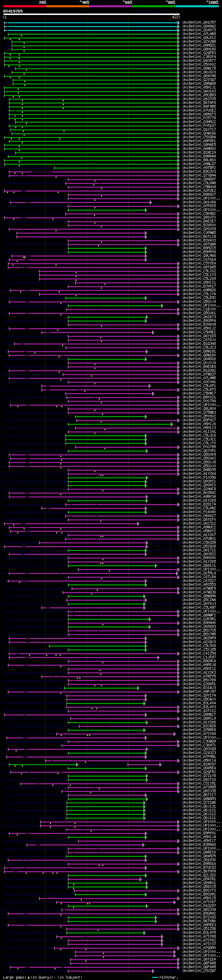
Task: Open hit UniRef100_Q949A2
Action: (199, 26)
